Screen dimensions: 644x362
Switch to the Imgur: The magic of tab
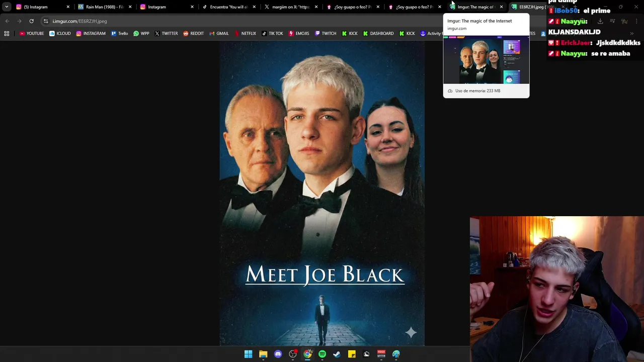[476, 7]
